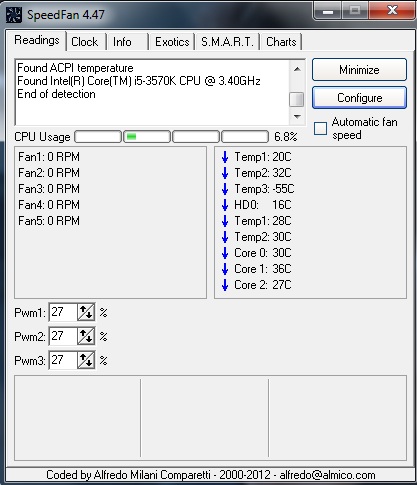The height and width of the screenshot is (485, 417).
Task: Click the blue arrow beside Temp1: 28C
Action: 225,221
